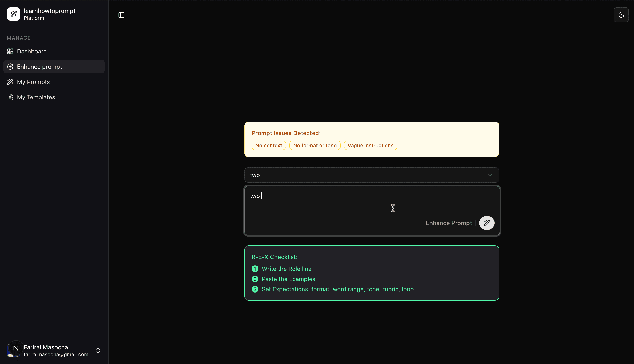Click the learnhowtoprompt magic wand logo
Viewport: 634px width, 364px height.
[x=14, y=14]
